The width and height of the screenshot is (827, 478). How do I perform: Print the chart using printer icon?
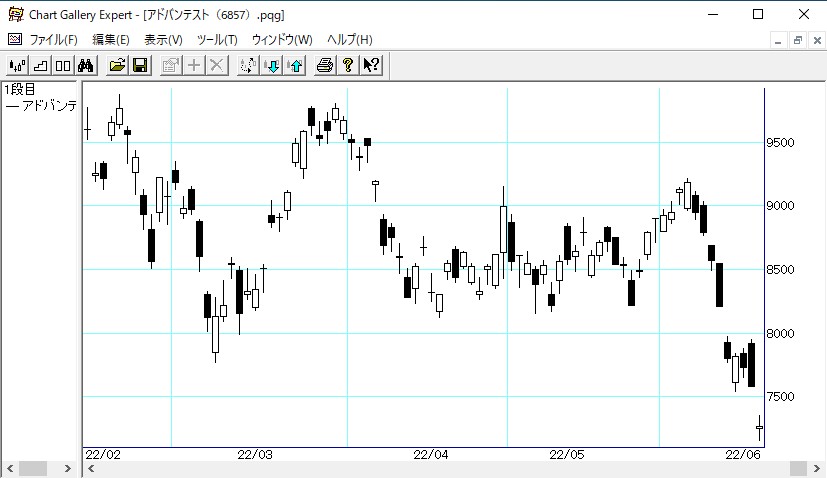click(325, 65)
